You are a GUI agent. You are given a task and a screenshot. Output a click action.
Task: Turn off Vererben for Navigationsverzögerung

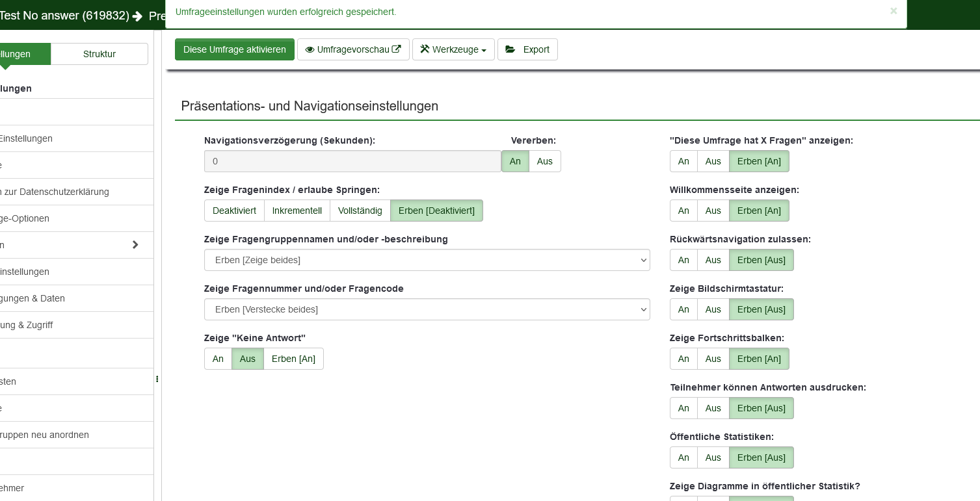(x=544, y=161)
